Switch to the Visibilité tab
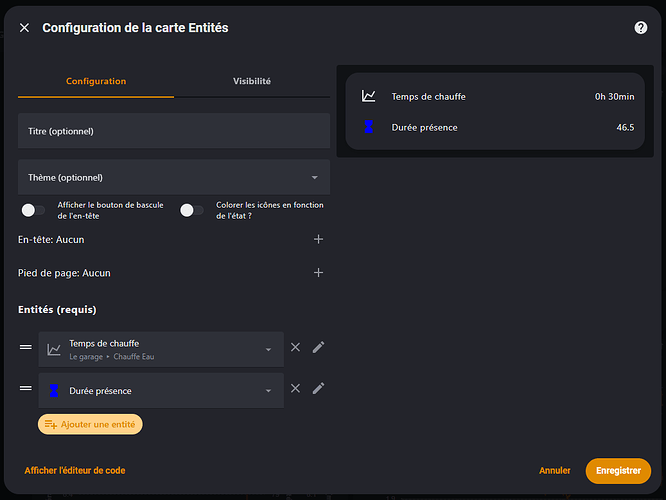The width and height of the screenshot is (666, 500). pos(252,81)
